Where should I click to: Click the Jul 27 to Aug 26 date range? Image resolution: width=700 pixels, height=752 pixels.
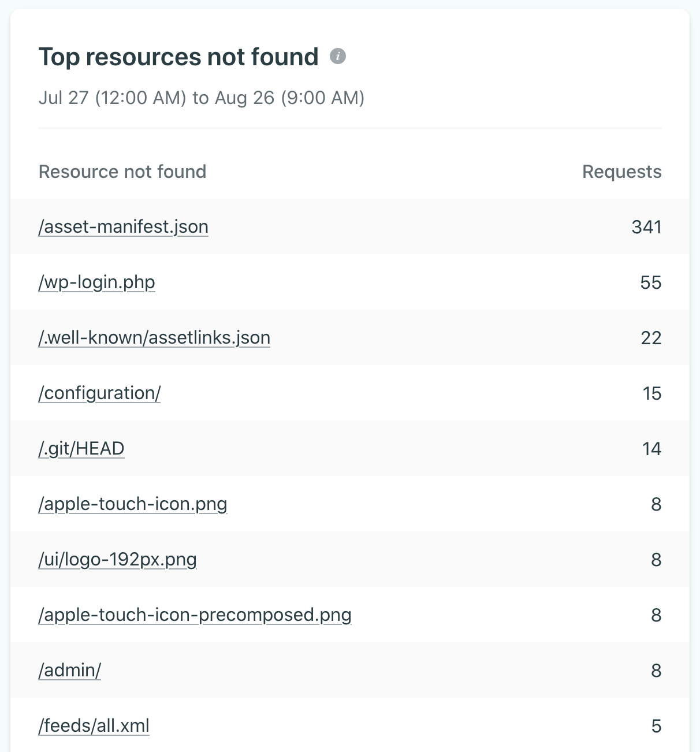202,98
